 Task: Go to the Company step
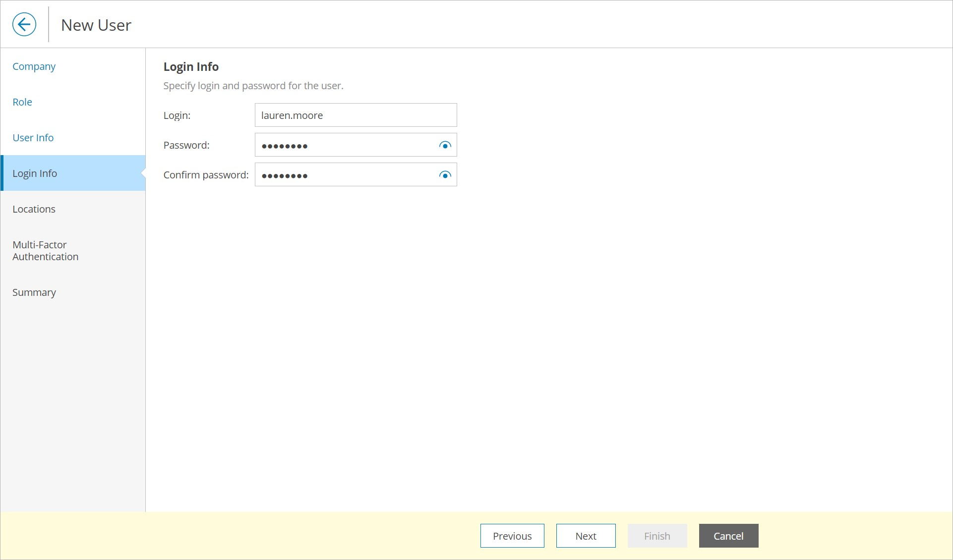coord(34,66)
